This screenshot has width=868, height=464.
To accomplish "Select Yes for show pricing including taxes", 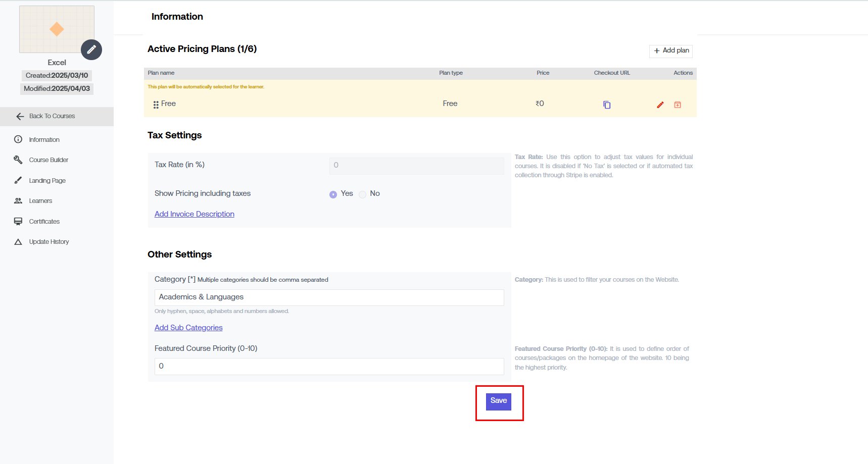I will tap(333, 194).
